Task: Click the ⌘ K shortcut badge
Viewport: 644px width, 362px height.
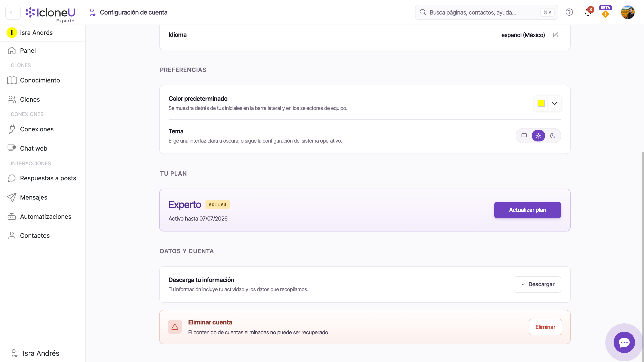Action: click(x=547, y=12)
